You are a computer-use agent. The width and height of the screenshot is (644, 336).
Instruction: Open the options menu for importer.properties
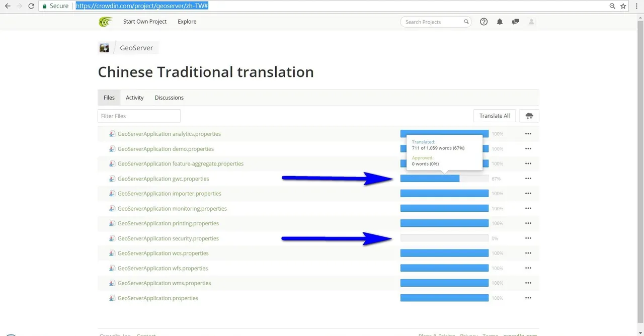[528, 193]
